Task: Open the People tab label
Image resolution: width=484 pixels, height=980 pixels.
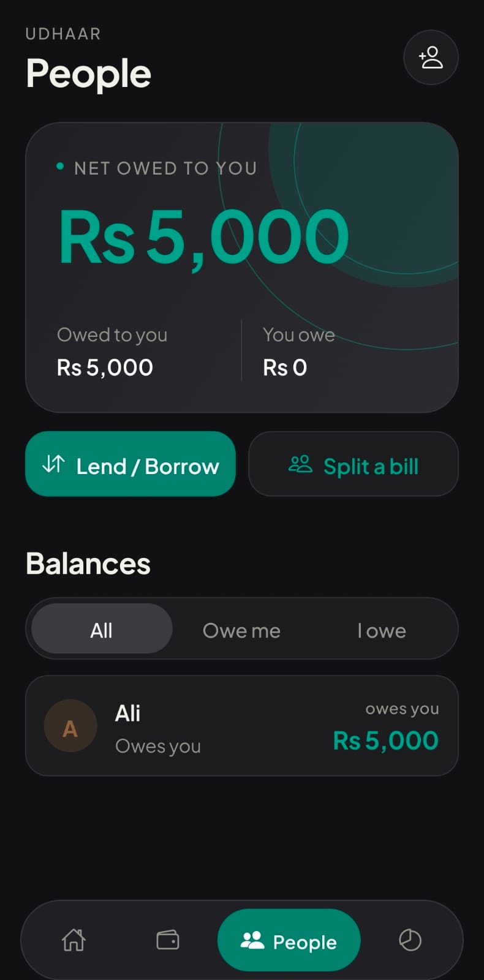Action: point(304,942)
